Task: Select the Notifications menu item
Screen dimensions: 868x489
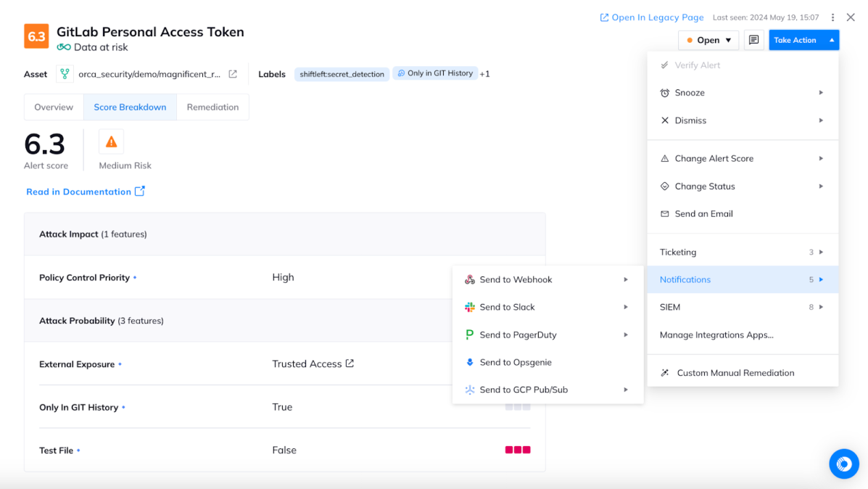Action: click(x=743, y=279)
